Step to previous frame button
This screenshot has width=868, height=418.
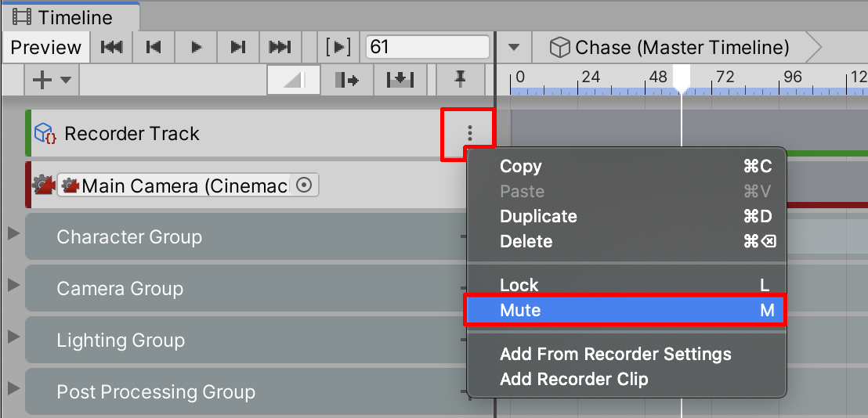pyautogui.click(x=154, y=48)
